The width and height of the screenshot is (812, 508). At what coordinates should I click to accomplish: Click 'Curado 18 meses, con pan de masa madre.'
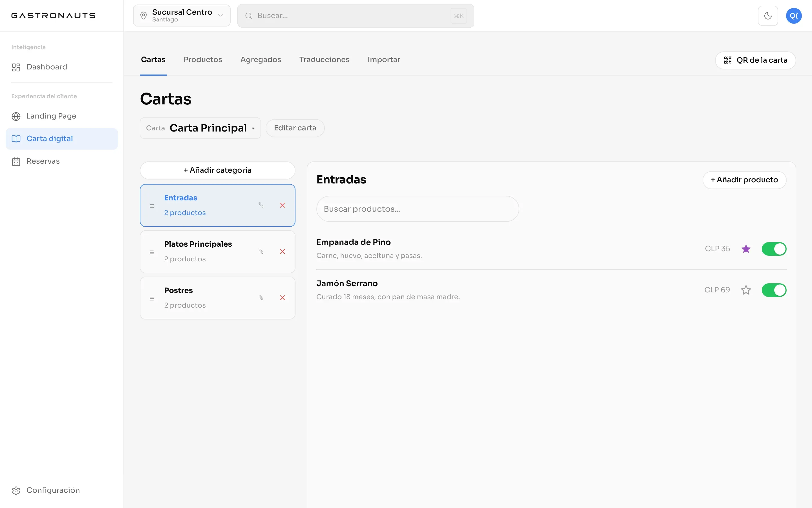coord(388,297)
